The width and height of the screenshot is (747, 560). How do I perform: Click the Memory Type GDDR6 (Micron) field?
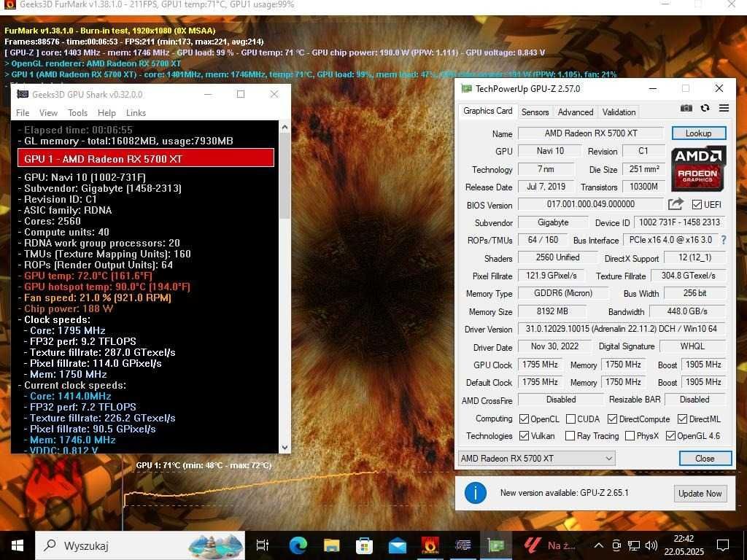click(x=562, y=293)
